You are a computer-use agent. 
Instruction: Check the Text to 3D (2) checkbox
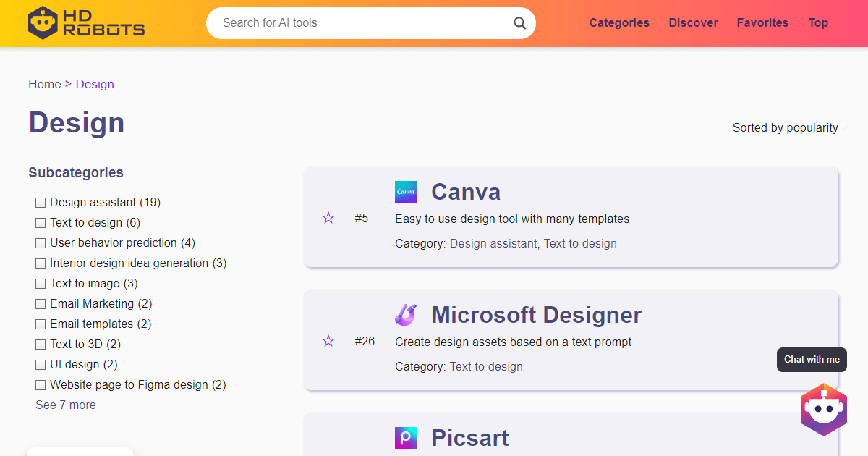[41, 345]
